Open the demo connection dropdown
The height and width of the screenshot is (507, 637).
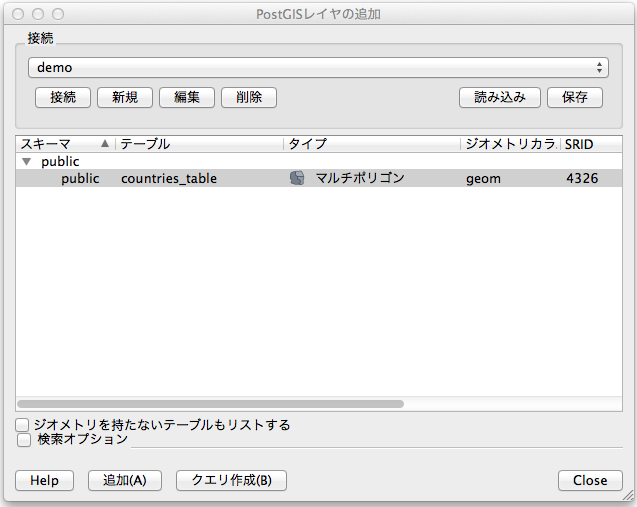point(318,67)
